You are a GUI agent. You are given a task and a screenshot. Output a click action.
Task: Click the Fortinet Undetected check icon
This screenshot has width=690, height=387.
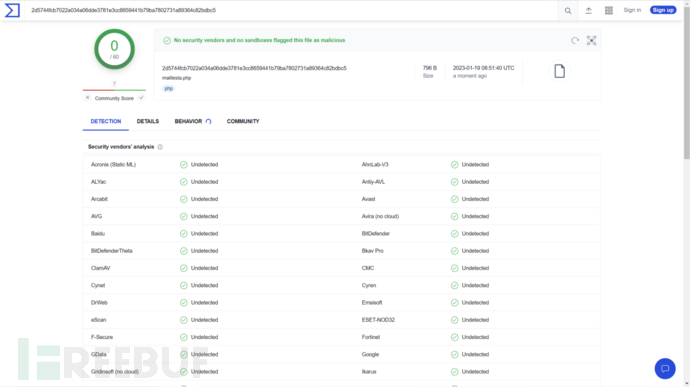click(454, 337)
